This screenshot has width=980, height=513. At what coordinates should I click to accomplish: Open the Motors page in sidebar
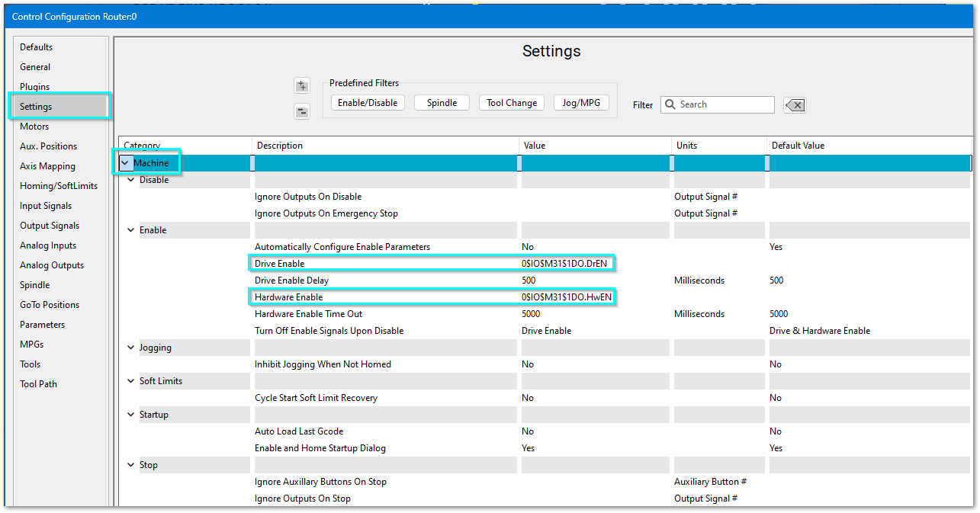[x=34, y=127]
